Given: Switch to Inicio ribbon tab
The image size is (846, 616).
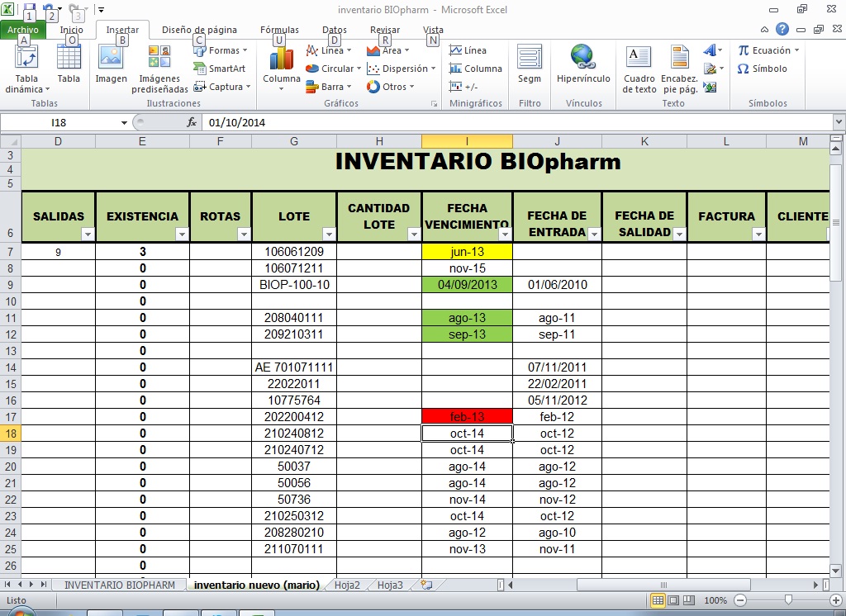Looking at the screenshot, I should click(x=71, y=30).
